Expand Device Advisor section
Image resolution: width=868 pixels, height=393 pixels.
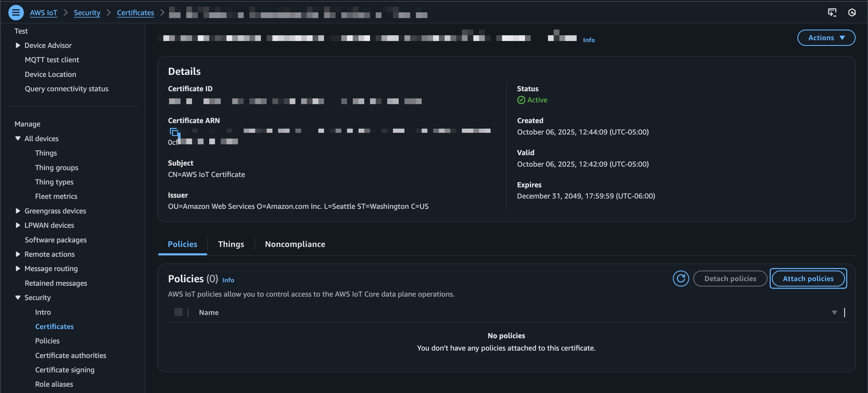(18, 45)
